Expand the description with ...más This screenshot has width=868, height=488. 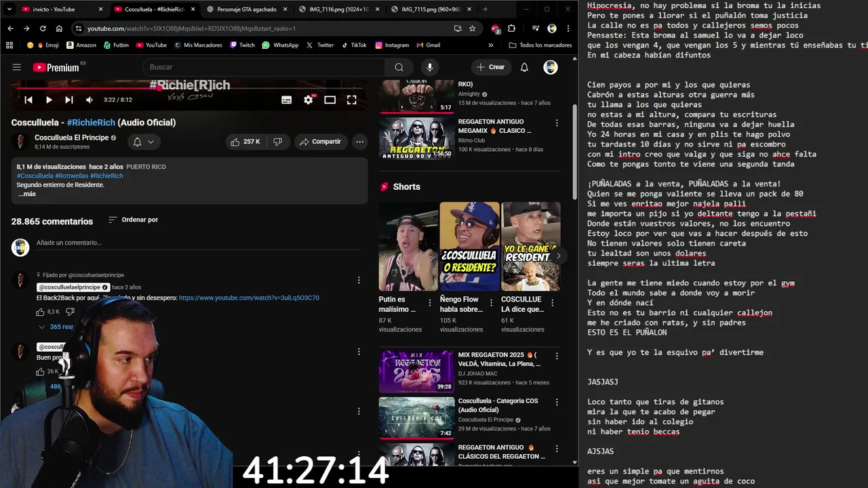tap(27, 194)
